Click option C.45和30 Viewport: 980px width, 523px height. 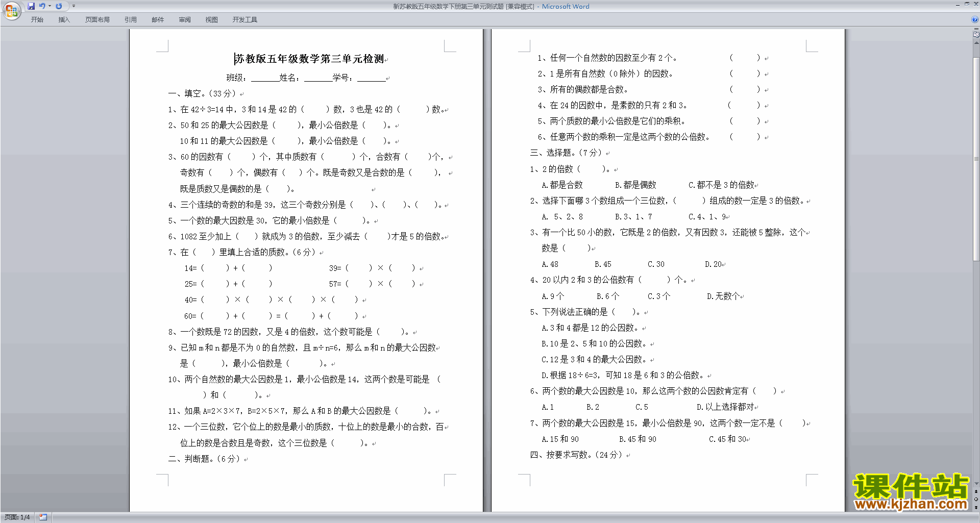[x=728, y=439]
